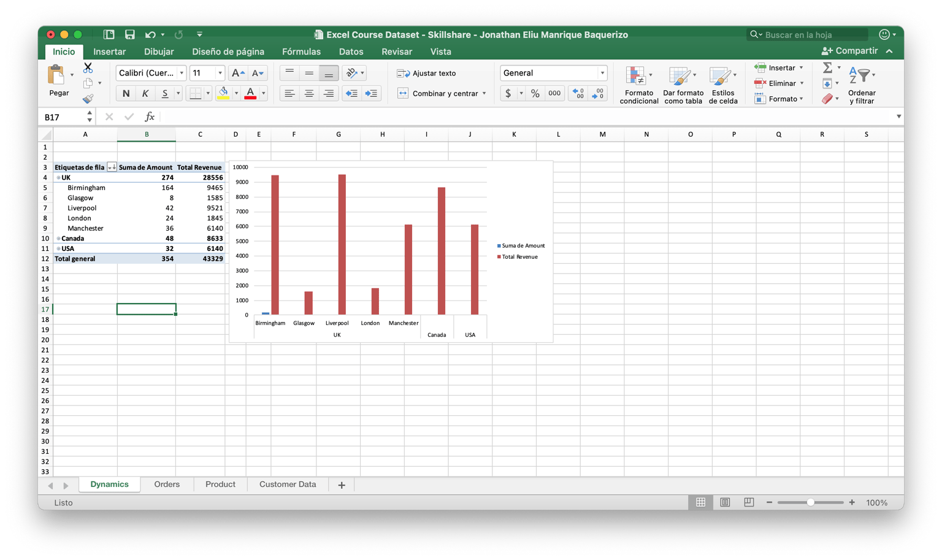This screenshot has height=560, width=942.
Task: Open the font size dropdown
Action: coord(220,73)
